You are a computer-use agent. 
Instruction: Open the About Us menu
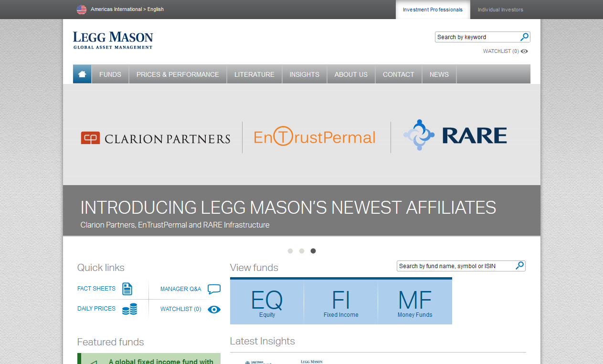point(351,74)
